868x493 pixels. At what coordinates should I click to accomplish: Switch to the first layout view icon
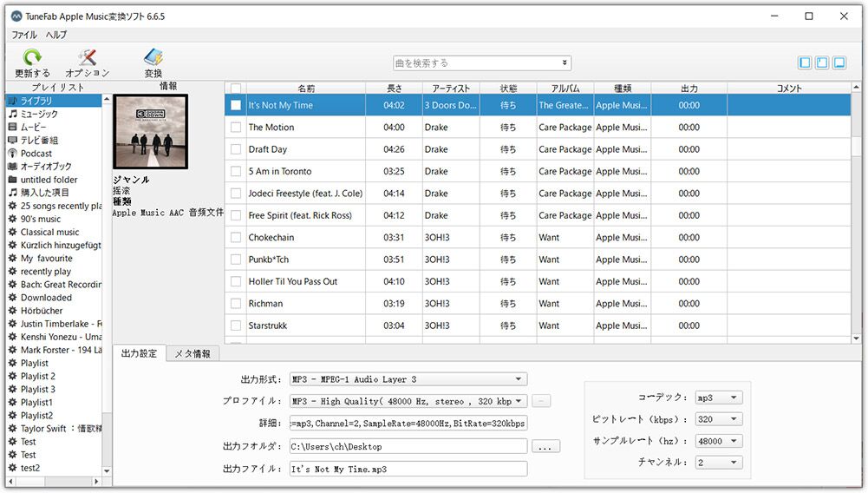(x=805, y=62)
